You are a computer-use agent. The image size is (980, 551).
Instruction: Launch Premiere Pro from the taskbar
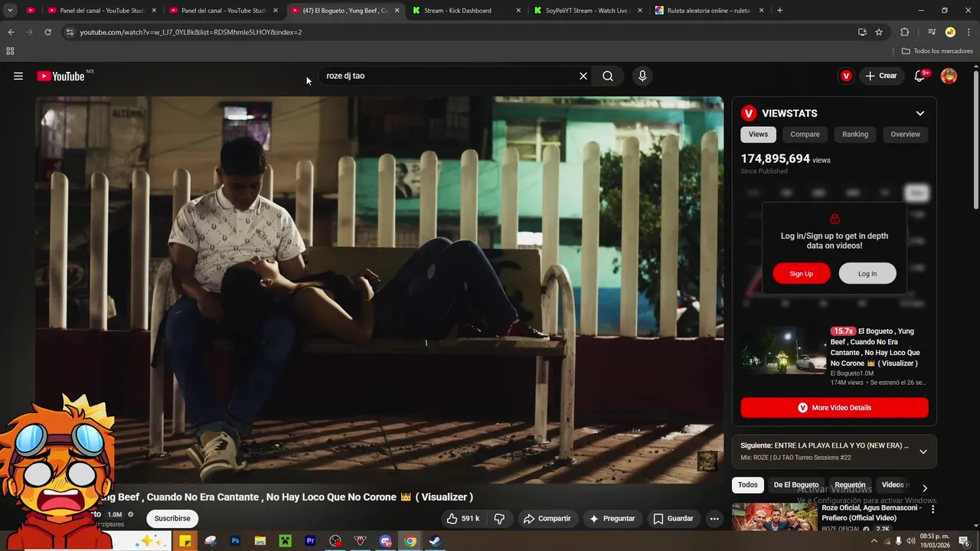coord(310,541)
